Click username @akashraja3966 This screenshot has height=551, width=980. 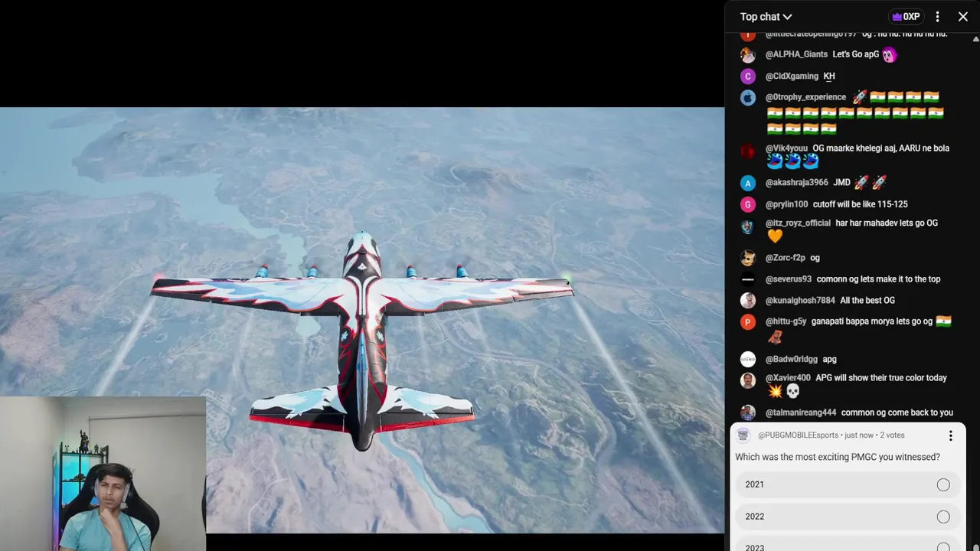click(x=796, y=183)
